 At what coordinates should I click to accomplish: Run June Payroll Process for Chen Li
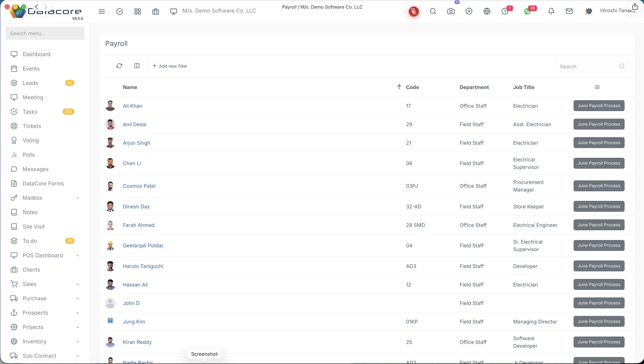[599, 163]
